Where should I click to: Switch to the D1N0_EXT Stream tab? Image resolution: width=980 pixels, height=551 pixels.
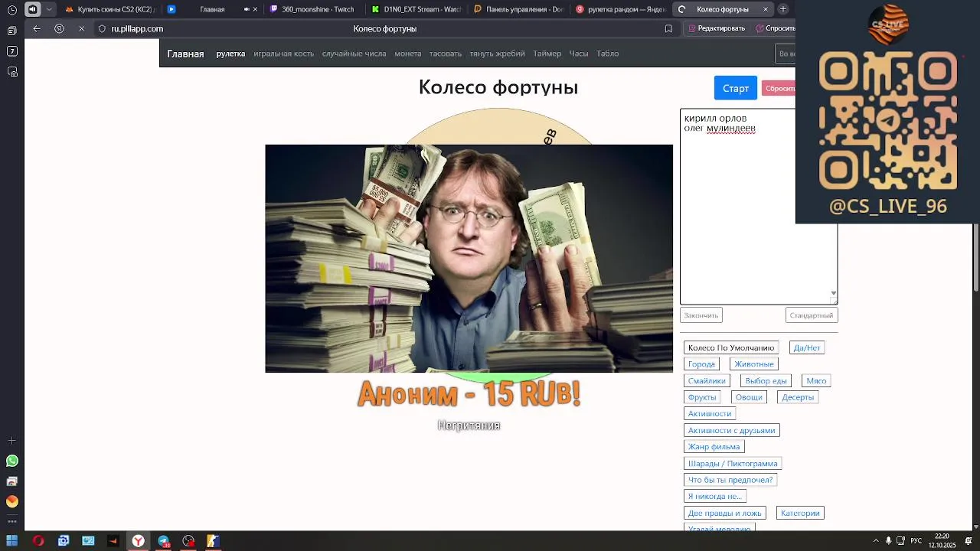pos(416,9)
